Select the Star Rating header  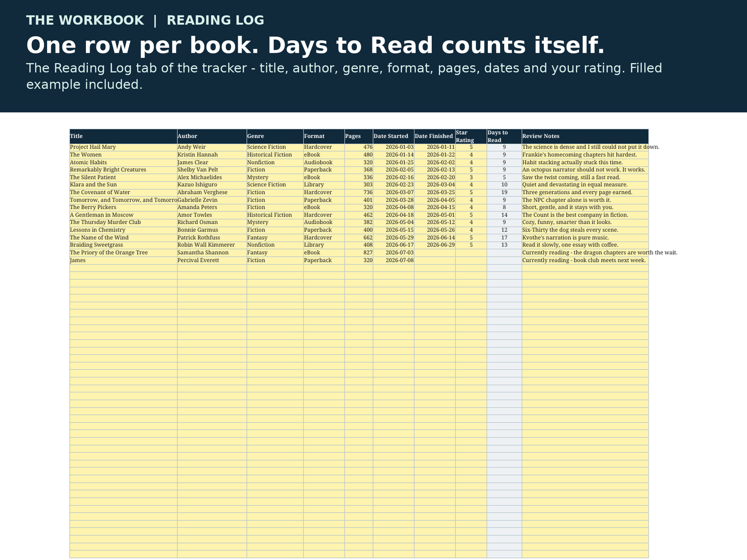tap(471, 136)
